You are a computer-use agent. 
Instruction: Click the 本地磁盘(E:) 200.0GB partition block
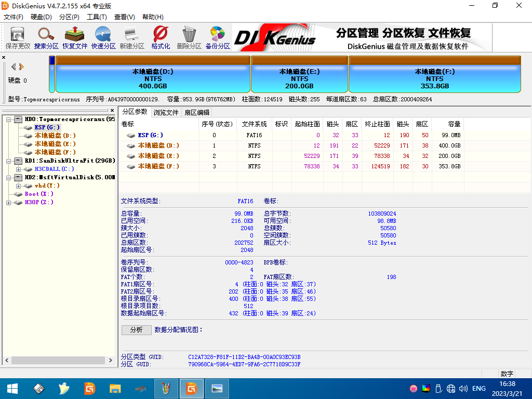[299, 75]
